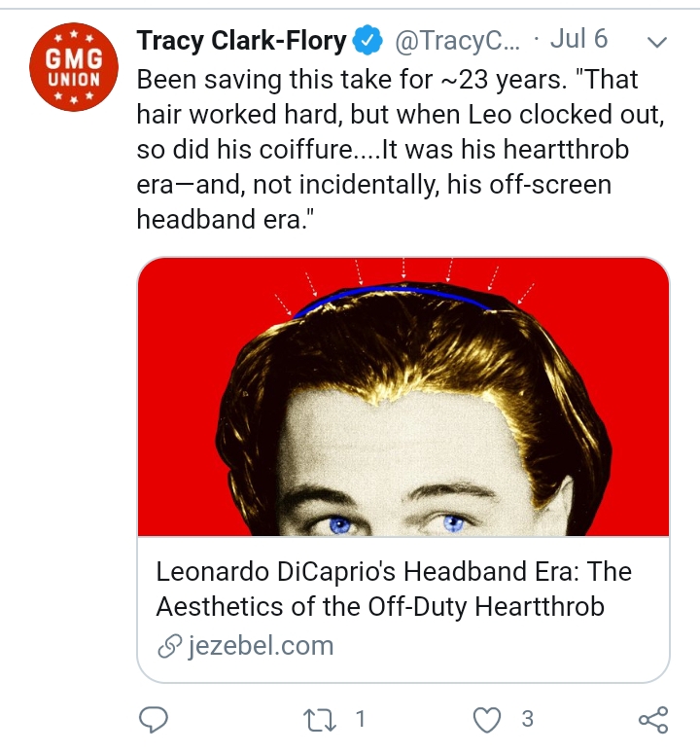The width and height of the screenshot is (700, 752).
Task: Click the blue verified badge
Action: [x=366, y=40]
